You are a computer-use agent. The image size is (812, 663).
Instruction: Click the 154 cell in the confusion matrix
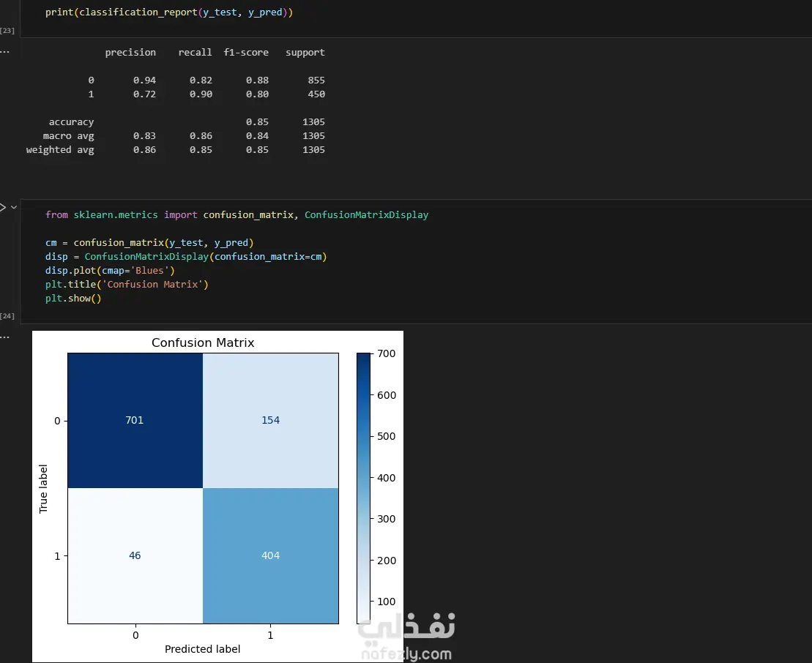(x=270, y=420)
